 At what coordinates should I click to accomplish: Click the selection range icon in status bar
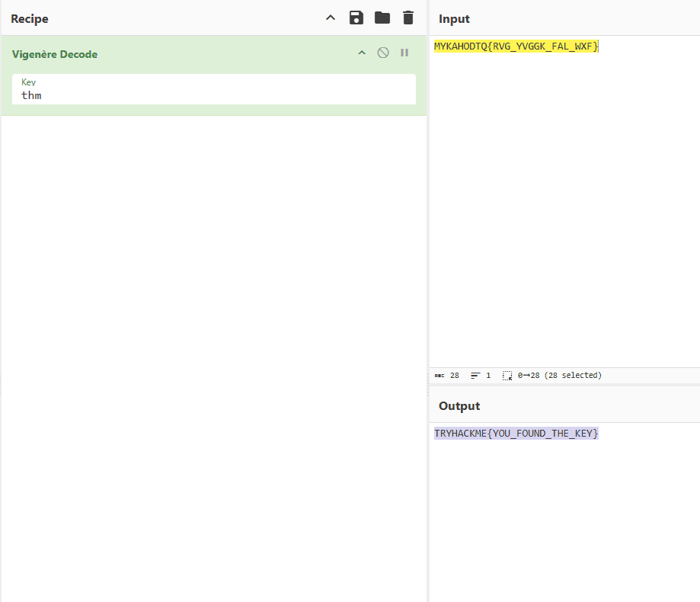click(x=507, y=376)
